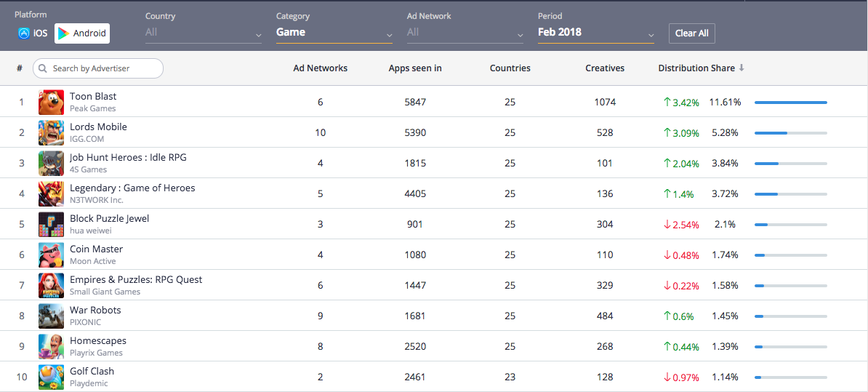Image resolution: width=868 pixels, height=392 pixels.
Task: Click publisher name N3TWORK Inc.
Action: (x=97, y=200)
